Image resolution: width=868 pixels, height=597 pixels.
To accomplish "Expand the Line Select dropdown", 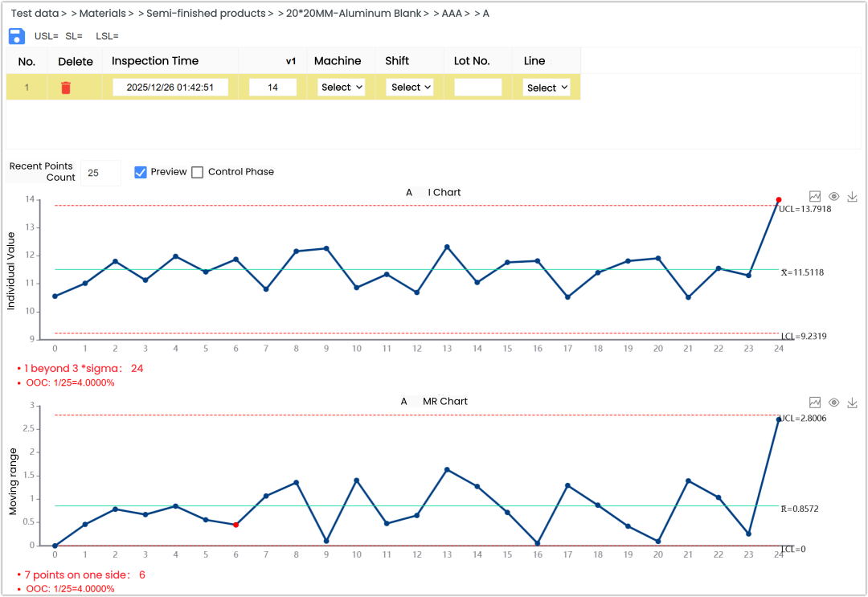I will (x=547, y=88).
